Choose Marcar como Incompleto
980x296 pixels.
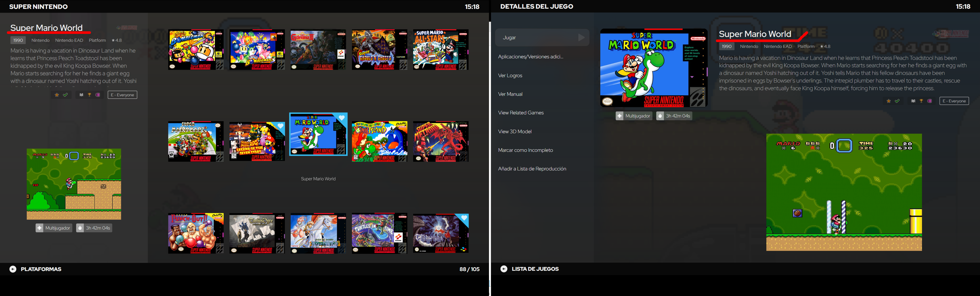click(x=525, y=150)
